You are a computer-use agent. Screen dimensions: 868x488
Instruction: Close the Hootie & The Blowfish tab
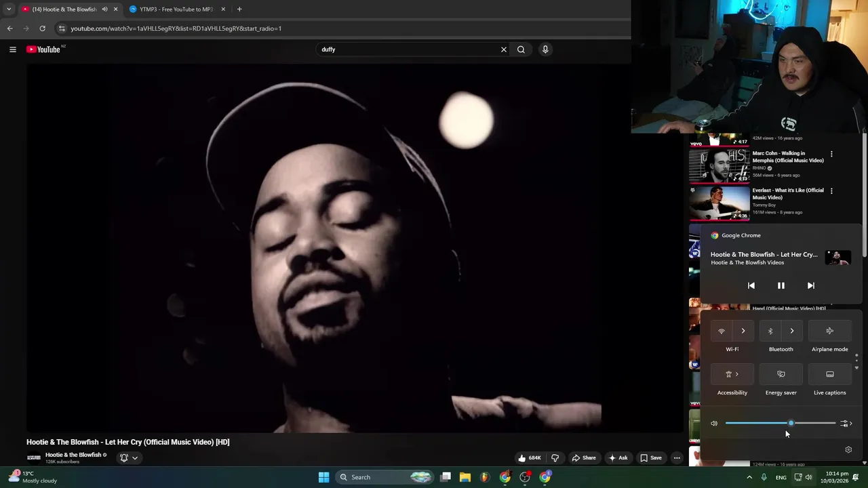coord(115,9)
